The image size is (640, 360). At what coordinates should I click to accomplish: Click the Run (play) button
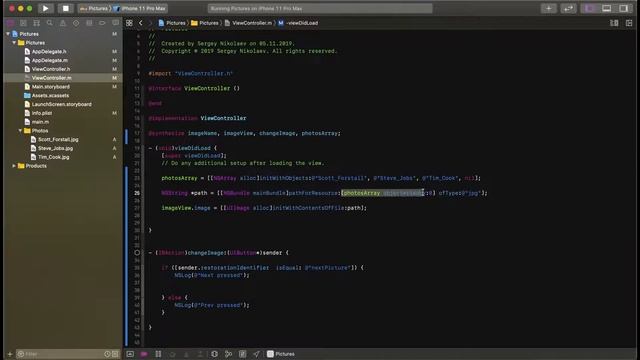45,8
